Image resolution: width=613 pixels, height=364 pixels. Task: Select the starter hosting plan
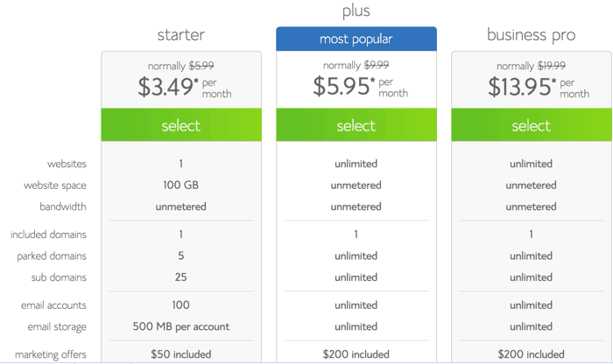(181, 125)
